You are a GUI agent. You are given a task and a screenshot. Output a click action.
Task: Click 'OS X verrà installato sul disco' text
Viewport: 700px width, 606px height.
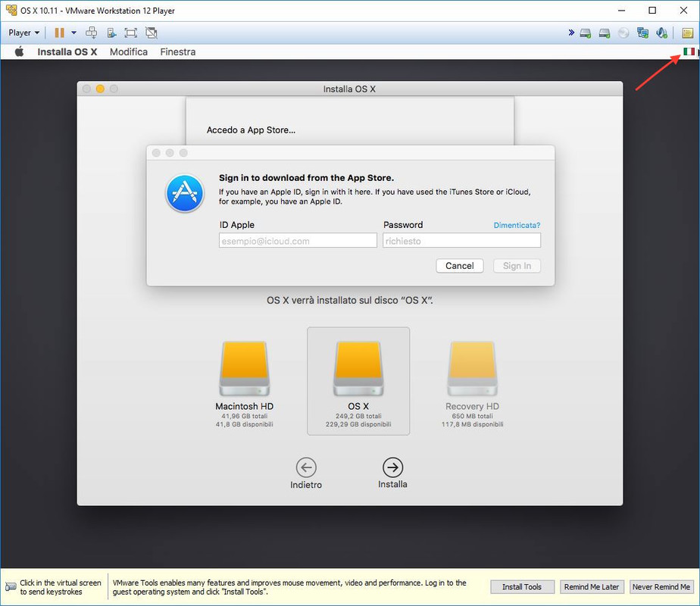349,300
